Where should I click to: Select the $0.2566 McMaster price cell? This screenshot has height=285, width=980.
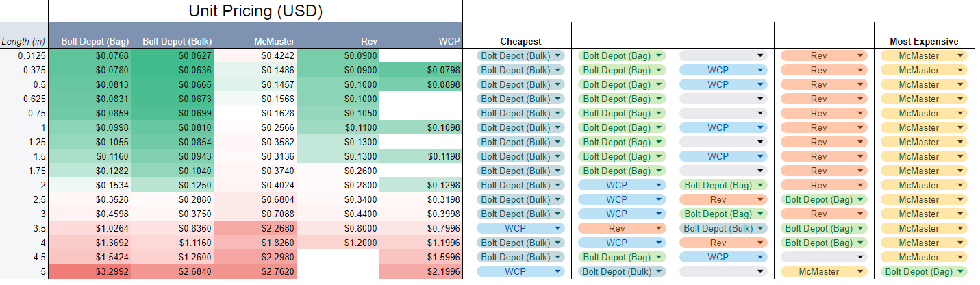(255, 127)
